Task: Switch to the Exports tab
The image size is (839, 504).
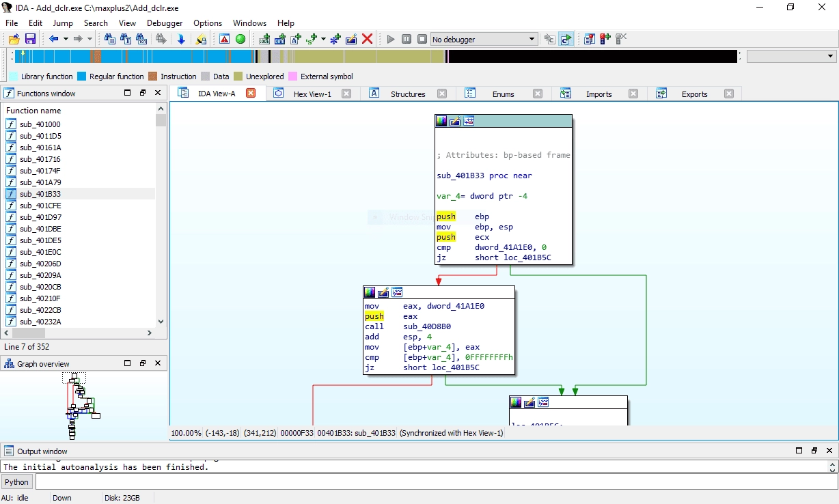Action: tap(694, 94)
